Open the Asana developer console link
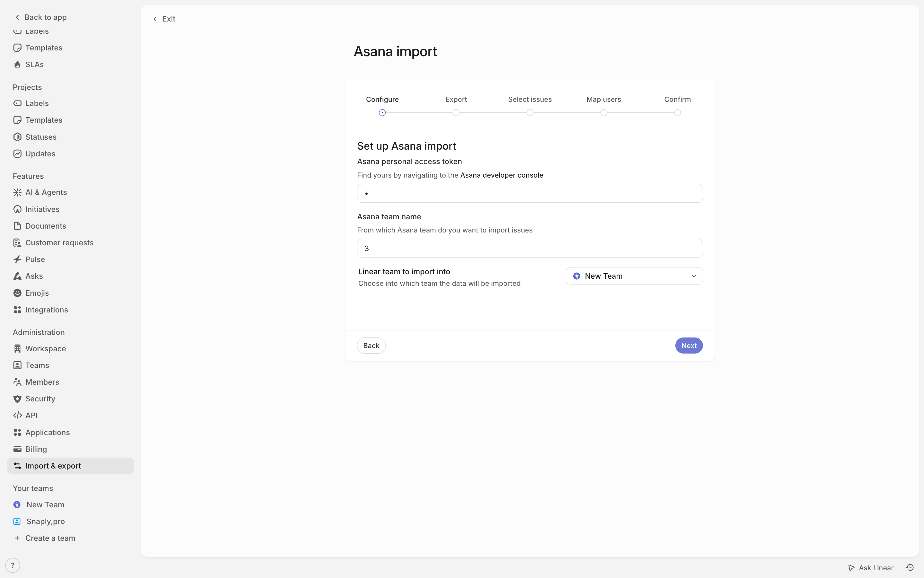Image resolution: width=924 pixels, height=578 pixels. 501,175
